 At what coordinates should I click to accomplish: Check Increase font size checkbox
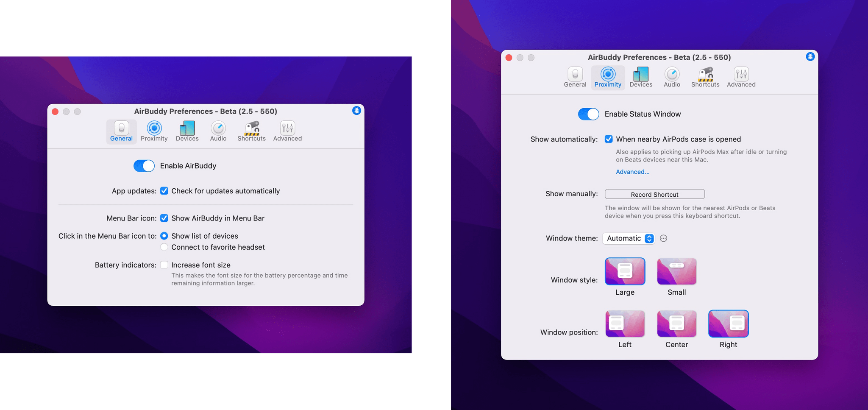click(x=164, y=265)
